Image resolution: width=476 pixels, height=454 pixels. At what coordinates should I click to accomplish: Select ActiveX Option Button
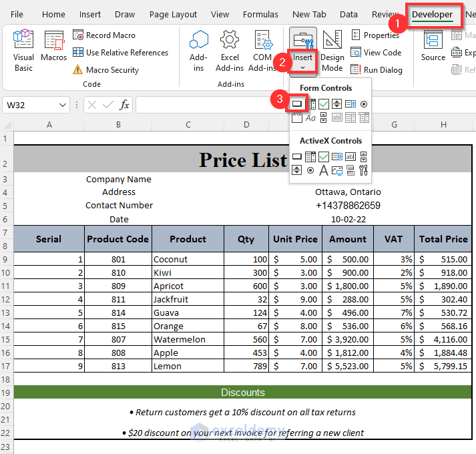[x=310, y=170]
